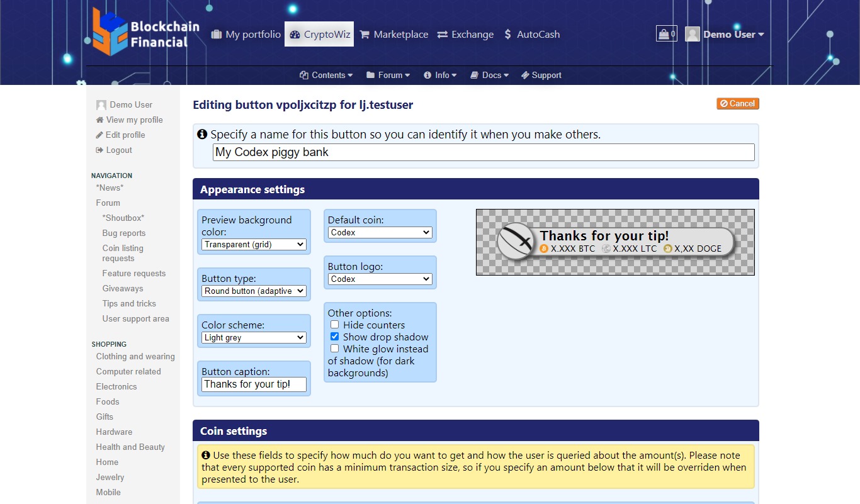Viewport: 860px width, 504px height.
Task: Click the Demo User avatar in header
Action: tap(693, 35)
